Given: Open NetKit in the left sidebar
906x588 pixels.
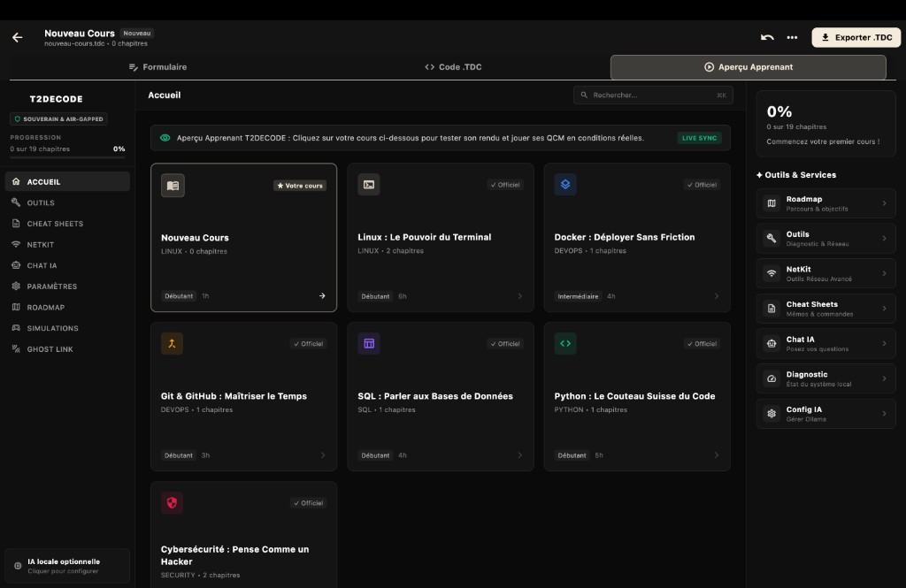Looking at the screenshot, I should [x=67, y=244].
